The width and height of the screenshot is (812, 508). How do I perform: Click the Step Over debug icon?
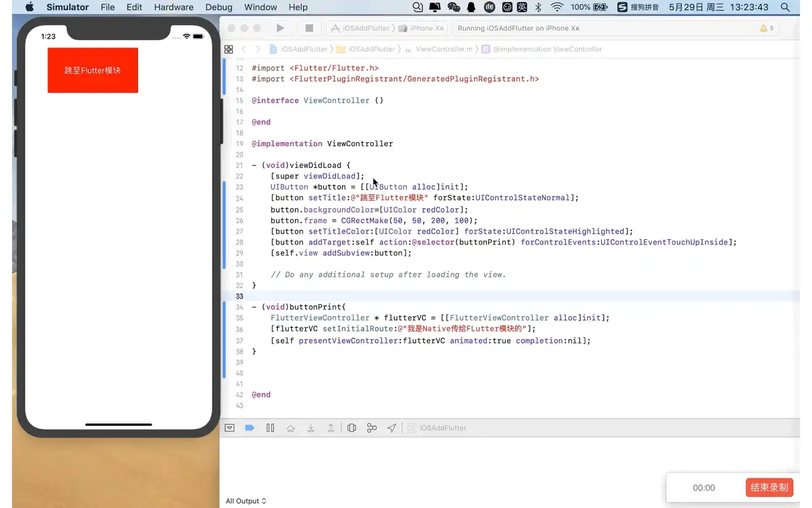point(291,428)
